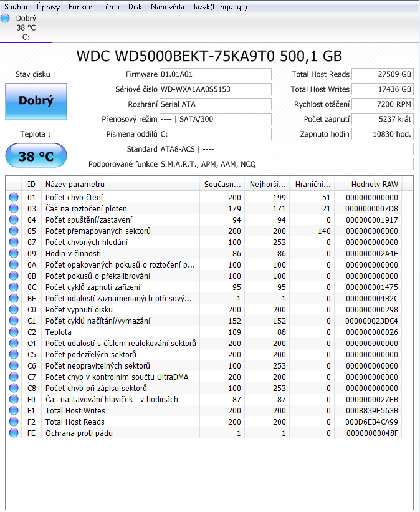Click status icon for UltraDMA checksum errors row
Screen dimensions: 420x512
pyautogui.click(x=14, y=377)
